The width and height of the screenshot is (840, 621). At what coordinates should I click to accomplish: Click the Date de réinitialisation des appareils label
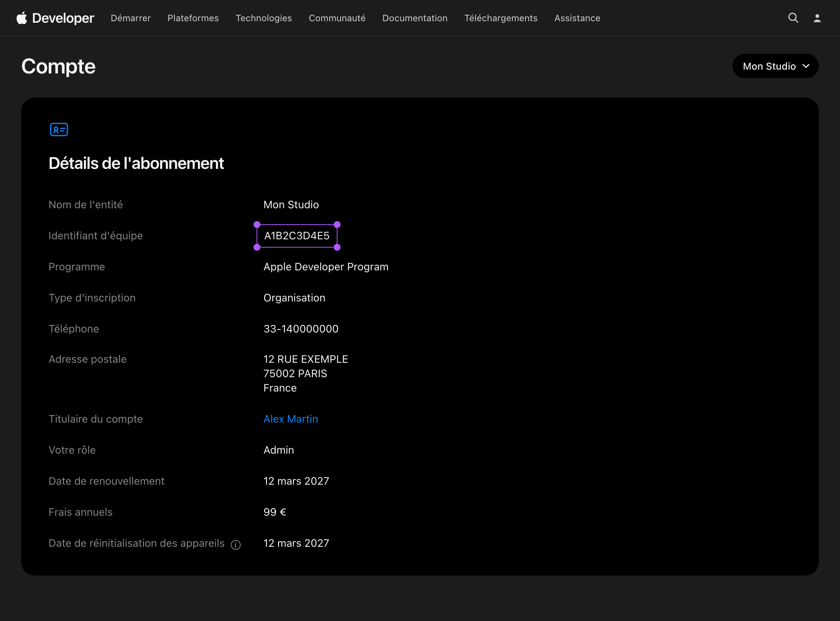pos(137,543)
